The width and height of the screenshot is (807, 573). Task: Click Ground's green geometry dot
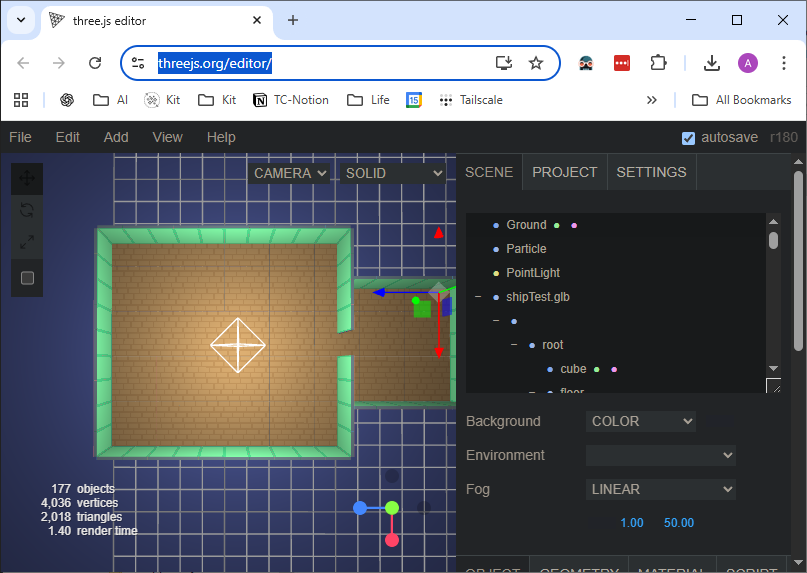(556, 225)
